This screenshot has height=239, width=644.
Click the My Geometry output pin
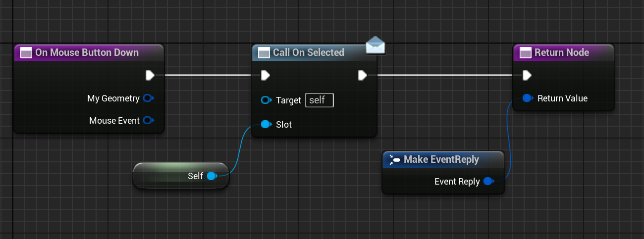click(x=148, y=98)
